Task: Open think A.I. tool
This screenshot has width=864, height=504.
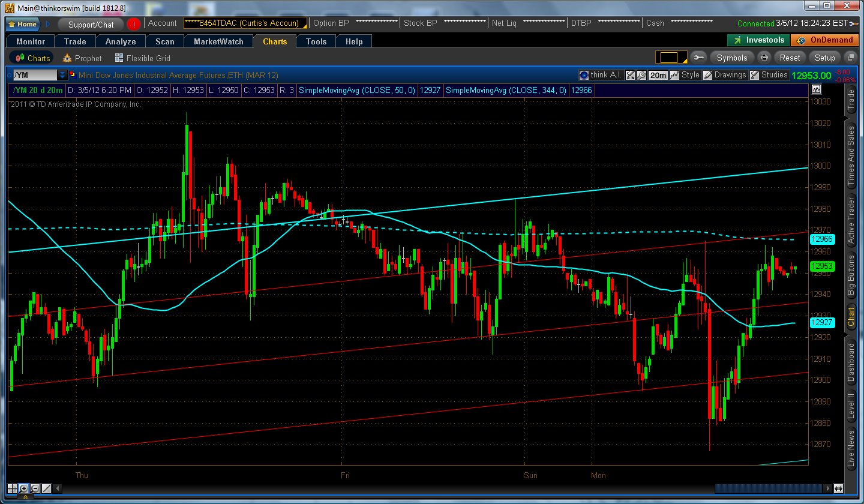Action: pos(601,75)
